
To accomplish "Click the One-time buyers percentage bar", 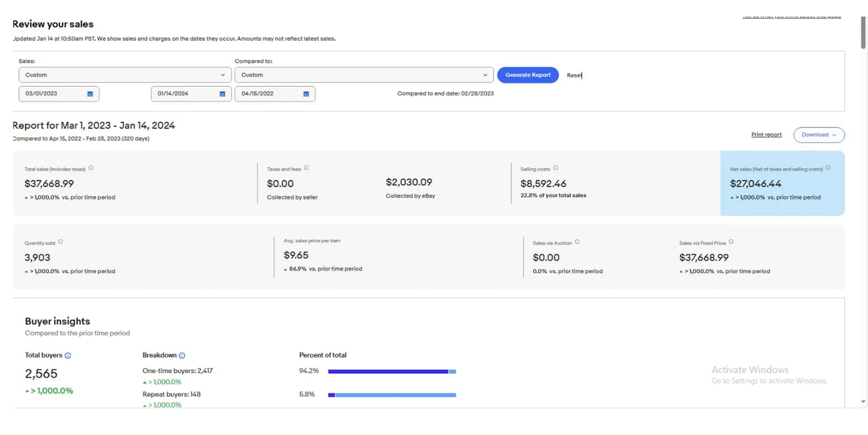I will tap(392, 372).
